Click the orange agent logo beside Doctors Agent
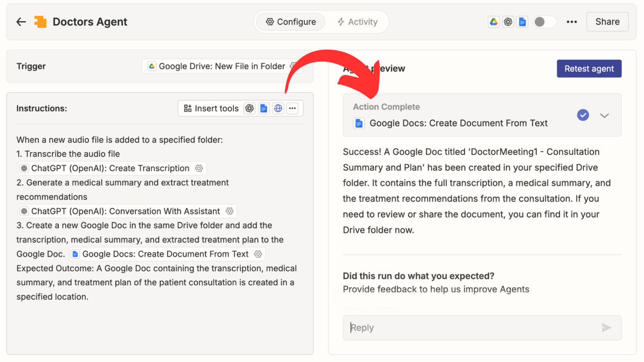644x362 pixels. (x=40, y=22)
